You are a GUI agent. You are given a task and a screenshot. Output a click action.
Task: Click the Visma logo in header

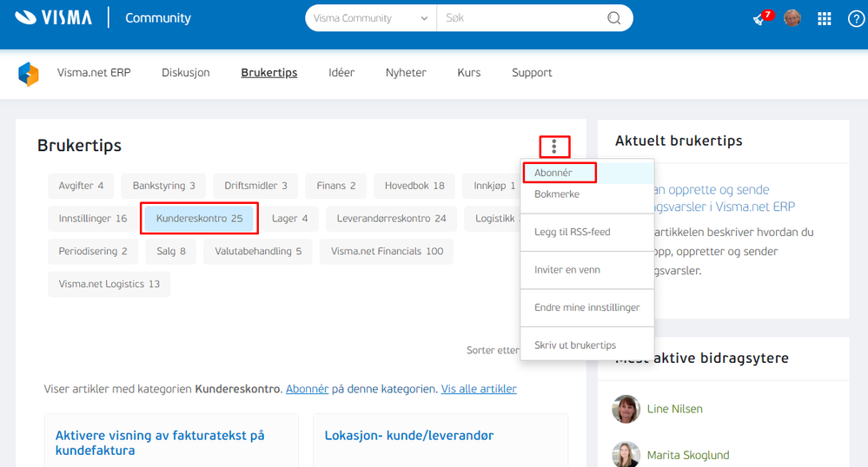[x=53, y=17]
